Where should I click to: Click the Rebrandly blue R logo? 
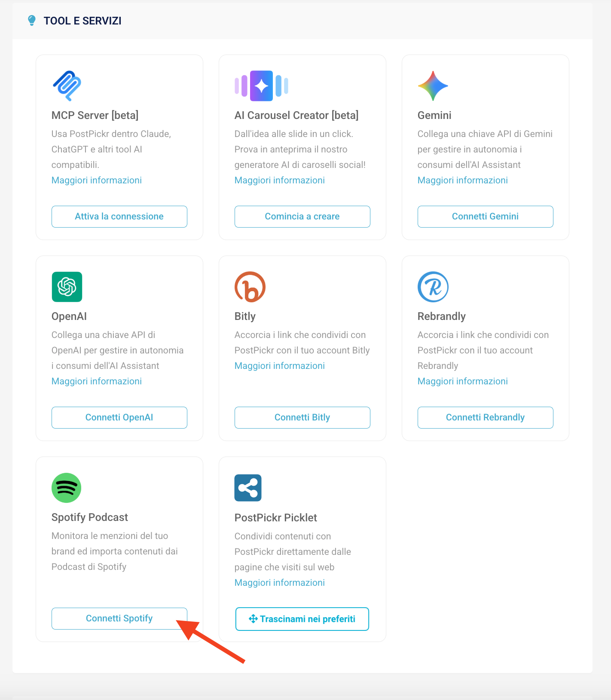[433, 287]
